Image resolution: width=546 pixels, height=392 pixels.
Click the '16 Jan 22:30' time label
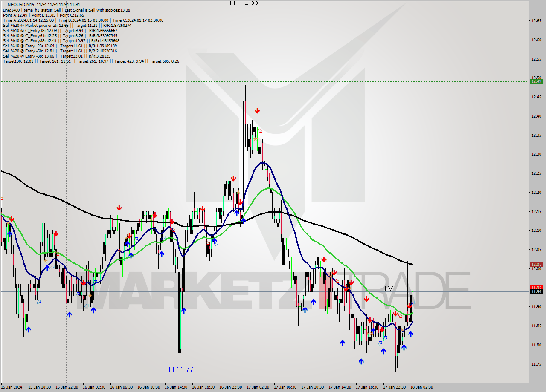[230, 387]
